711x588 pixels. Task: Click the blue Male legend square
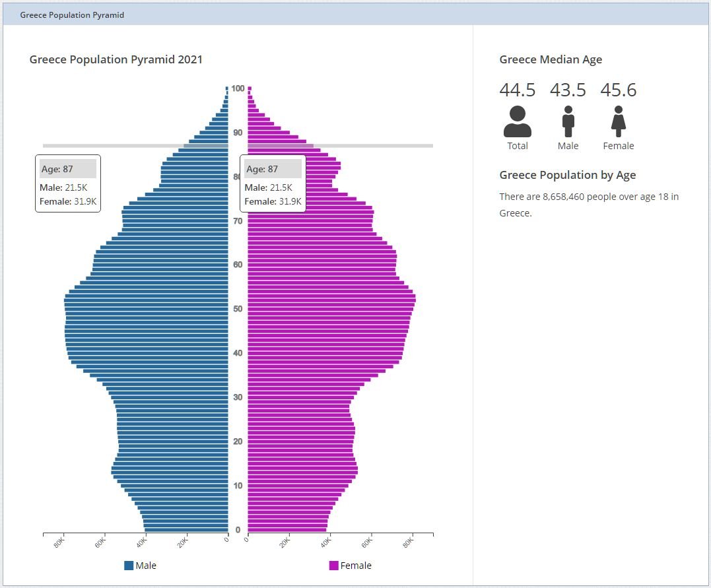(129, 566)
